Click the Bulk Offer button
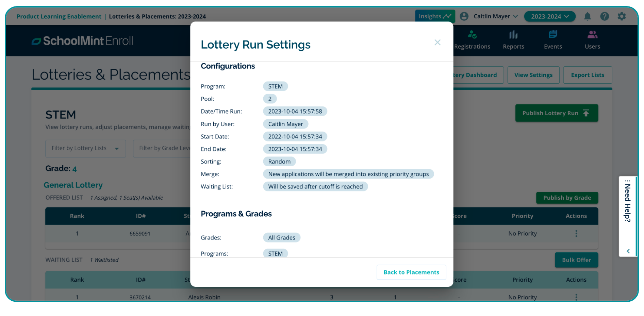Viewport: 644px width, 316px height. 576,260
